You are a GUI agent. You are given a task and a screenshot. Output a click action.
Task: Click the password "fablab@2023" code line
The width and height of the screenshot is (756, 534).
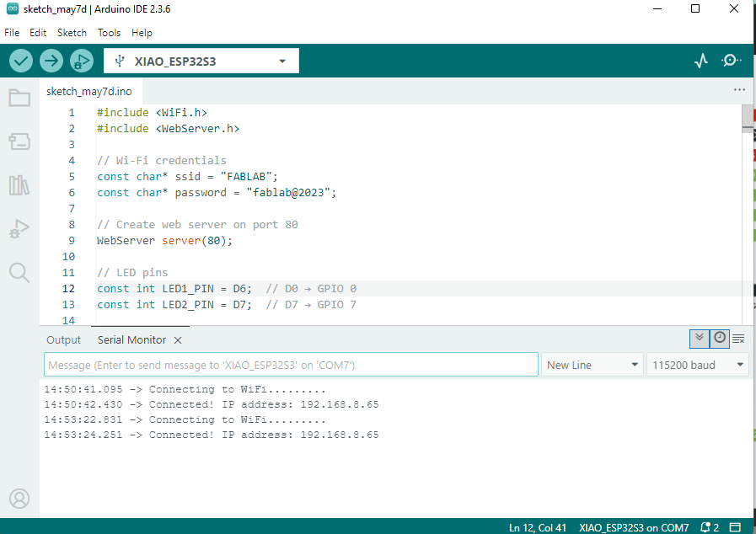pos(217,192)
